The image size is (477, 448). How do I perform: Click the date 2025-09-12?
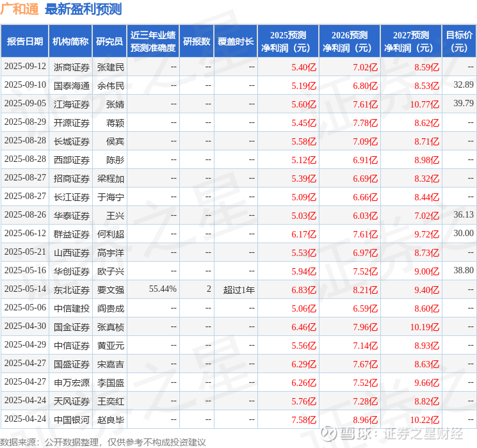point(25,67)
